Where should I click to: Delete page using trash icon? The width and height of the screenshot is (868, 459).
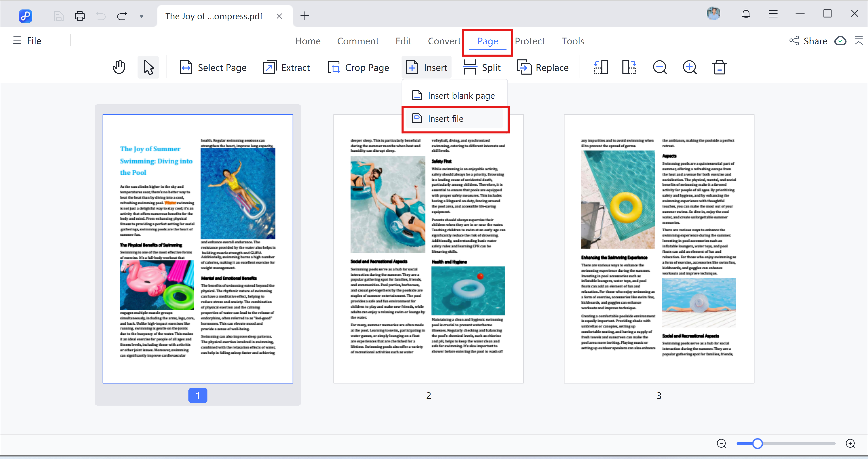[719, 67]
